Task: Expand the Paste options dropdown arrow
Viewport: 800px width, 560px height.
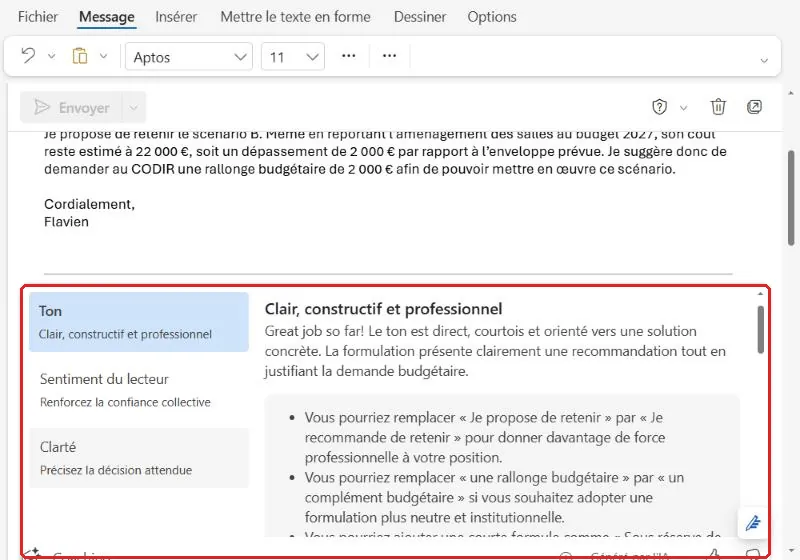Action: click(104, 56)
